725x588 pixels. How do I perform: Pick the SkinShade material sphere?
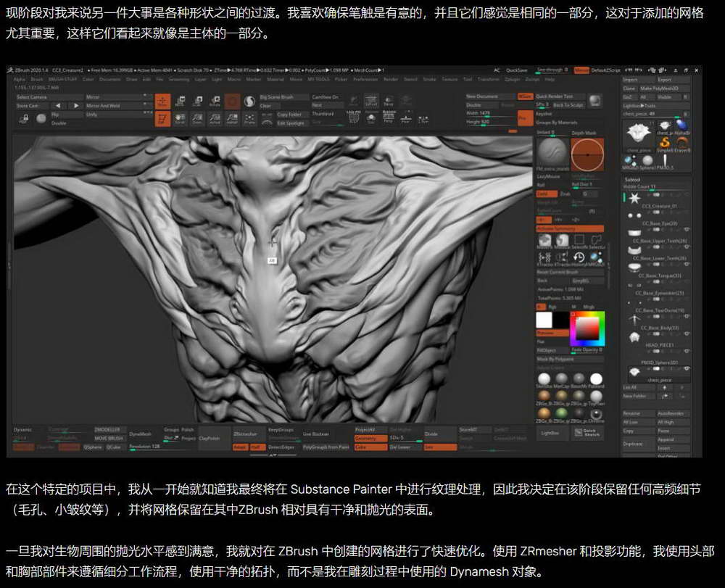click(x=544, y=378)
